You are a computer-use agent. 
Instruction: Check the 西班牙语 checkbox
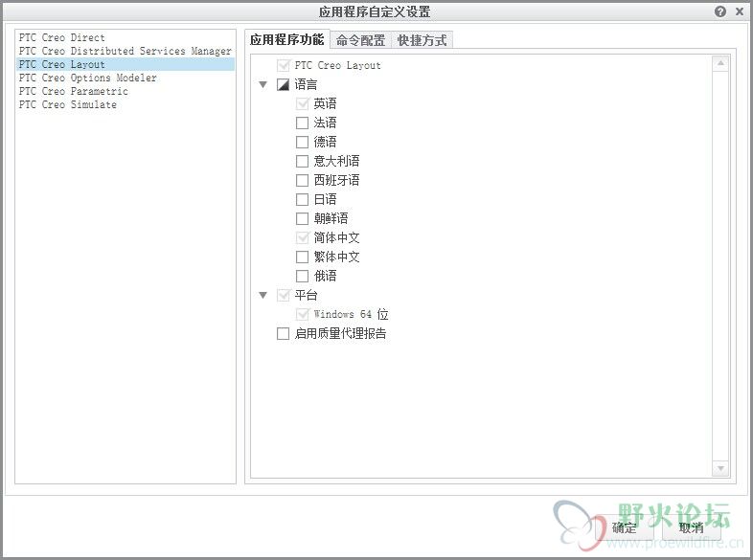302,180
